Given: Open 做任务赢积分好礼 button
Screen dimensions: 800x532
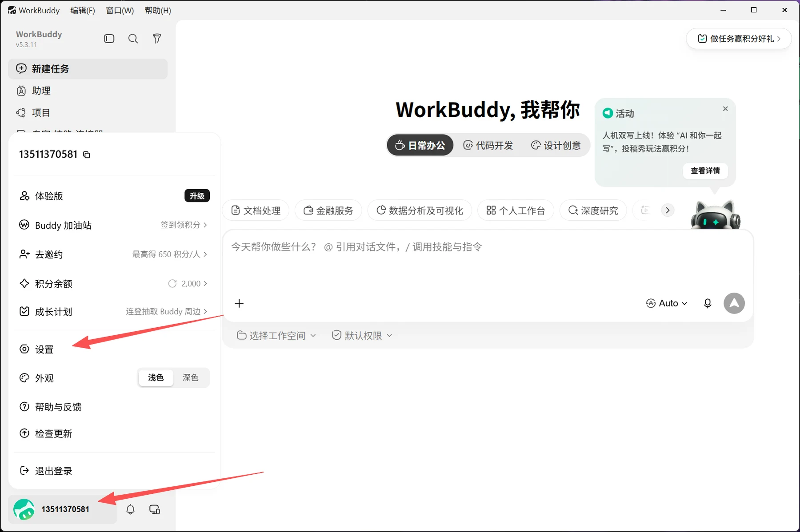Looking at the screenshot, I should [x=739, y=39].
